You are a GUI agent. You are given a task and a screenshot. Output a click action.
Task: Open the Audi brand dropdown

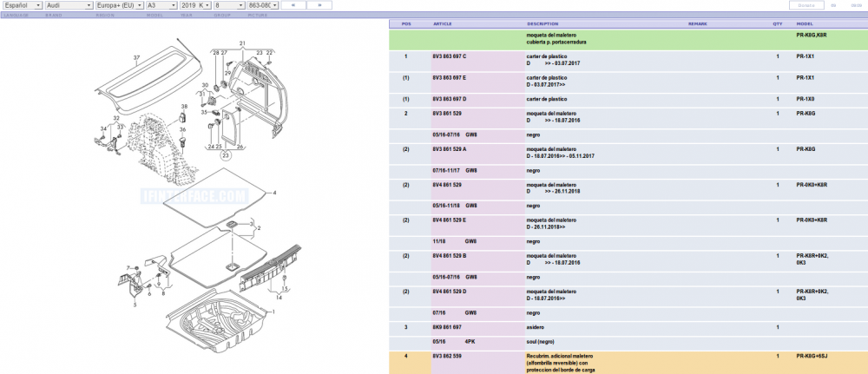(69, 5)
